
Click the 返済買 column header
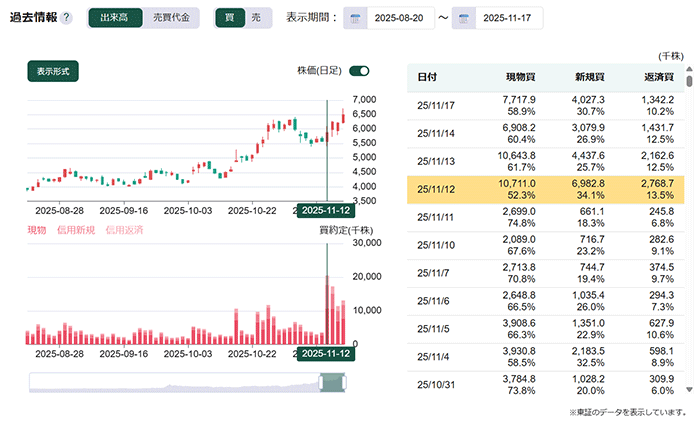tap(659, 77)
